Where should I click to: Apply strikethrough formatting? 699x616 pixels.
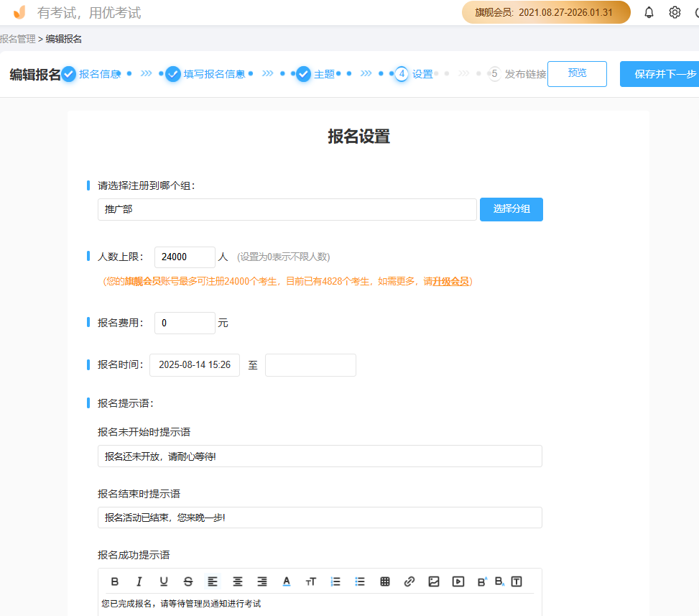click(188, 581)
